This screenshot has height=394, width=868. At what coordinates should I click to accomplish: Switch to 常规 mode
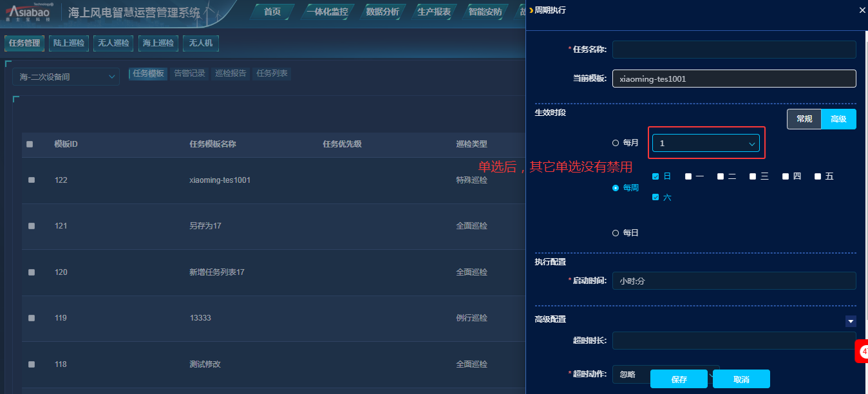point(804,119)
